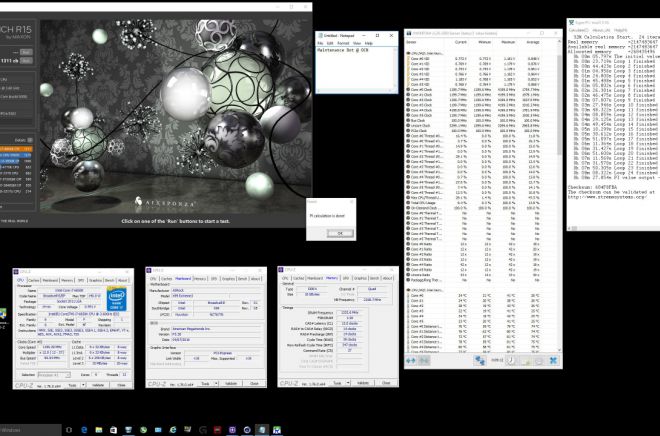Select the top highlighted ranking entry in Cinebench
The image size is (660, 436).
coord(18,149)
